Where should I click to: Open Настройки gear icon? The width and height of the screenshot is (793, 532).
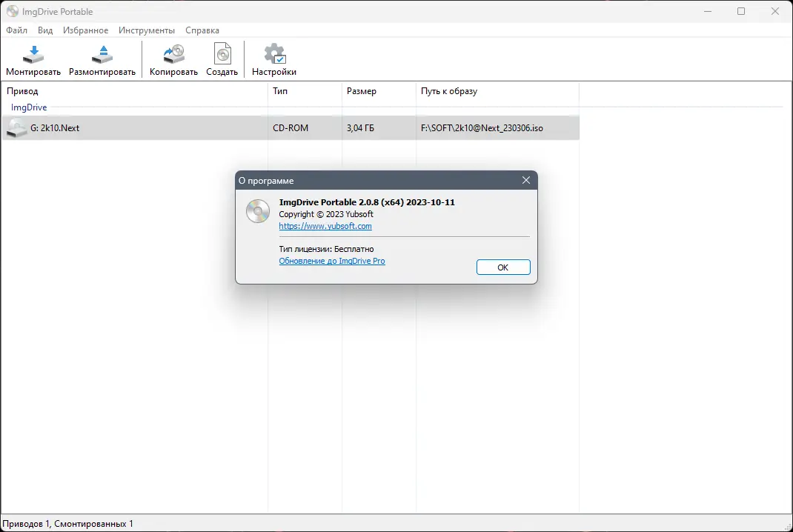click(x=275, y=54)
